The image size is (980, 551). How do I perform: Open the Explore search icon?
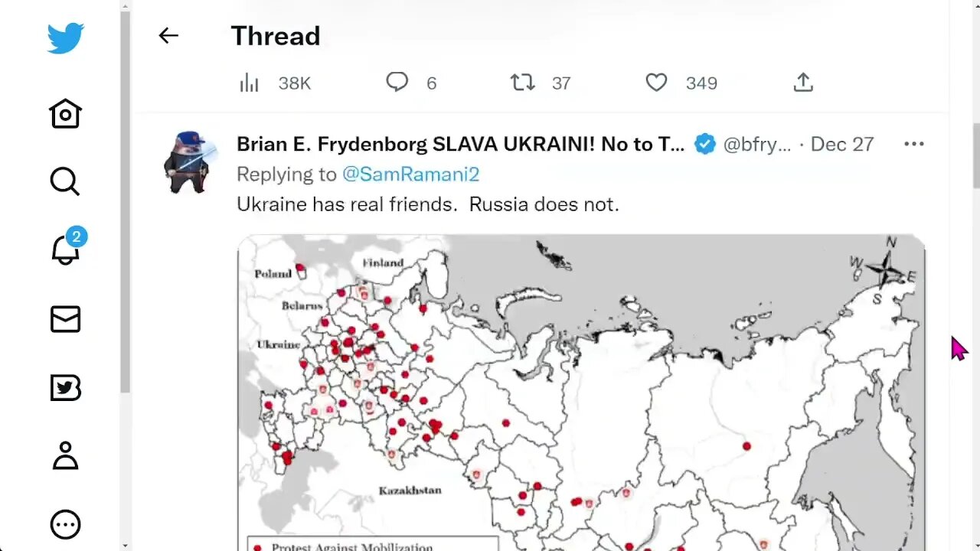point(65,181)
